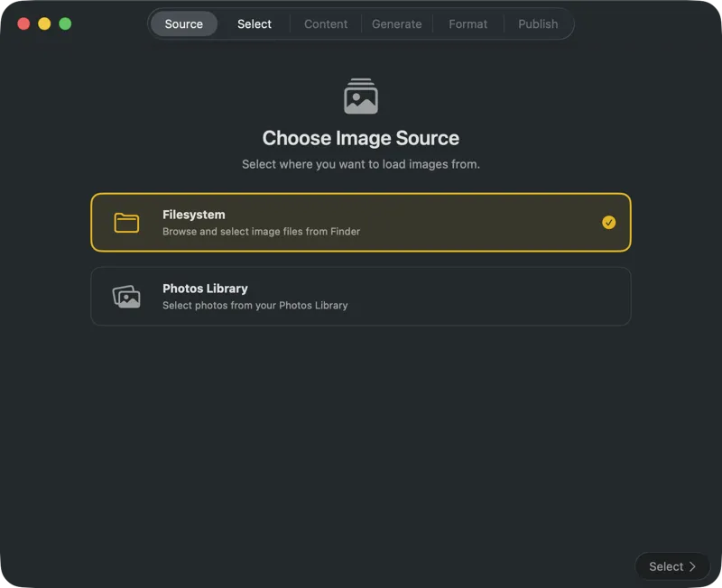Screen dimensions: 722x588
Task: Click the stacked images icon above the heading
Action: [360, 96]
